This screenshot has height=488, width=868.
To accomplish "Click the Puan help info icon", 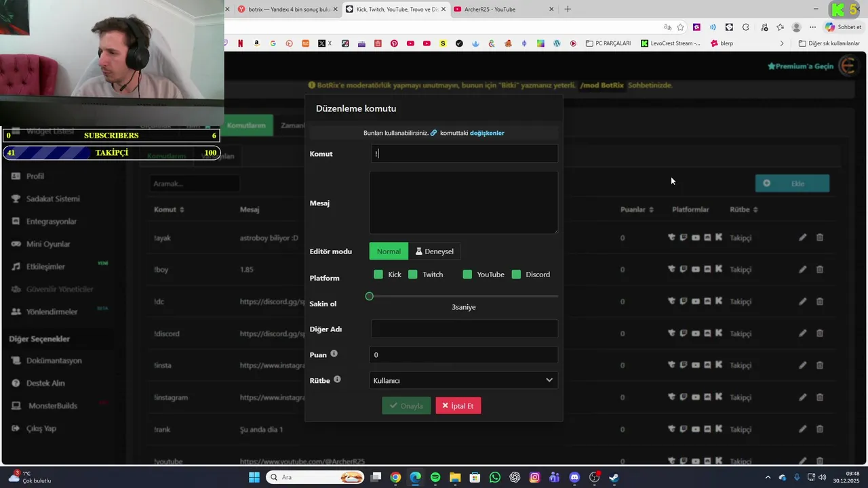I will pos(334,354).
